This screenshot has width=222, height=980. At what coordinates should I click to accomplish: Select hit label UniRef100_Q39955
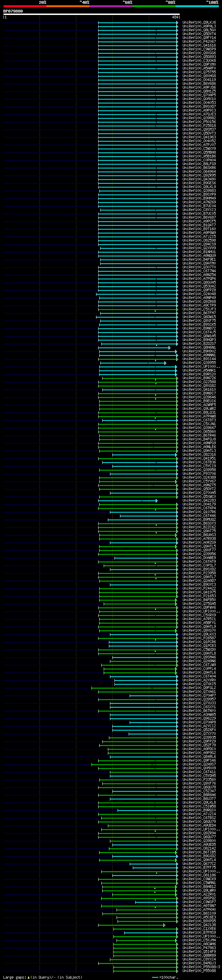[199, 363]
